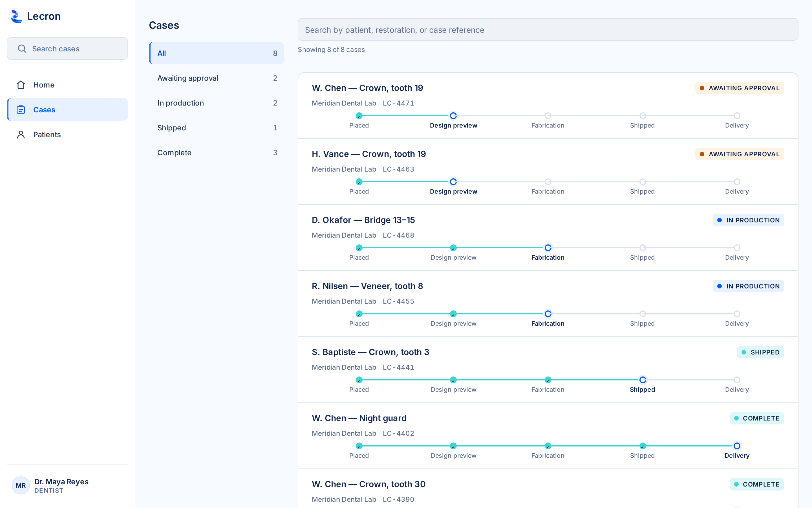Open Home in the sidebar
This screenshot has width=812, height=508.
(x=67, y=85)
